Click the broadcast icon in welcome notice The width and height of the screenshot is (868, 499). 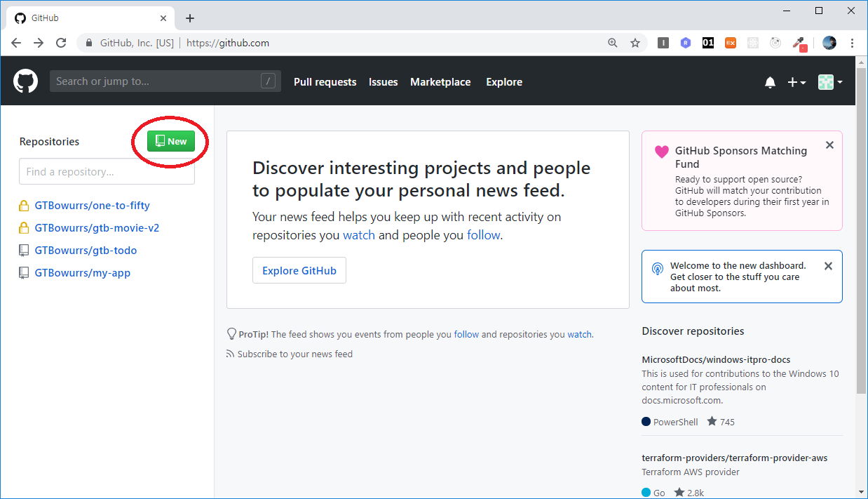(x=658, y=268)
